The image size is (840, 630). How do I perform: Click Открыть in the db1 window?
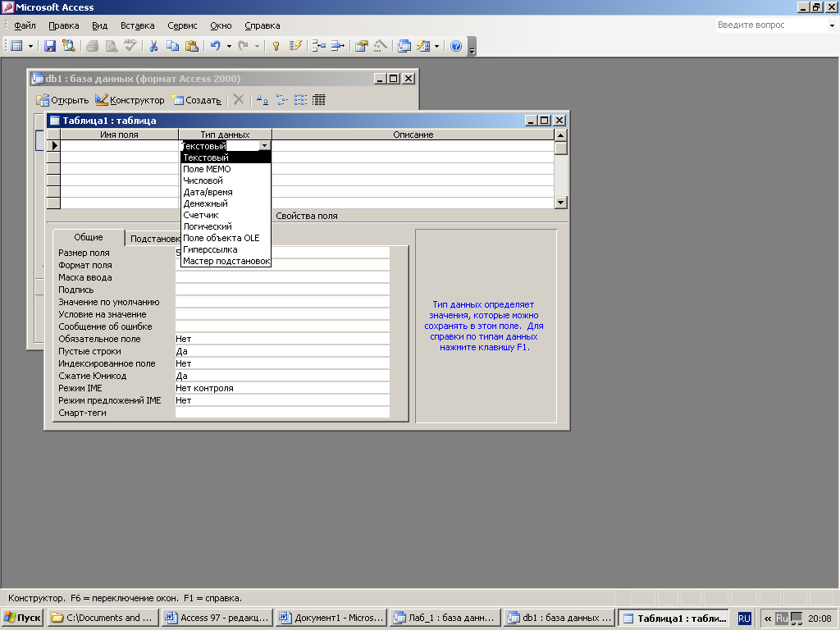62,100
